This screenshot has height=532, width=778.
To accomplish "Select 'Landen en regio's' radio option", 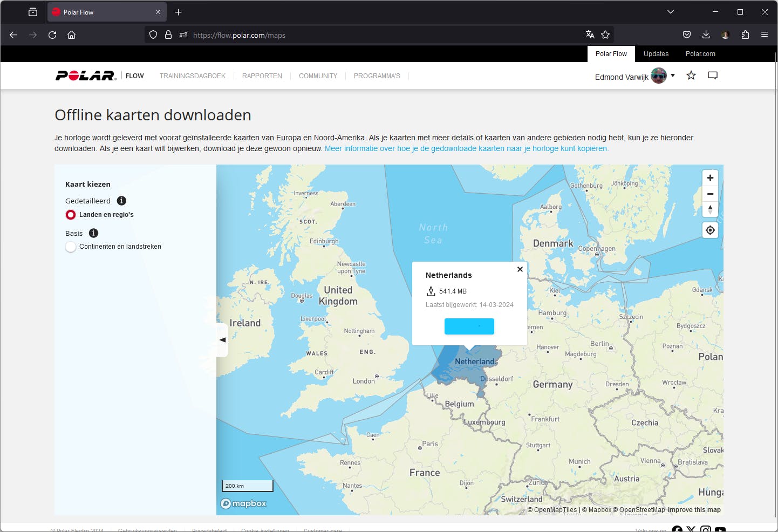I will coord(71,215).
